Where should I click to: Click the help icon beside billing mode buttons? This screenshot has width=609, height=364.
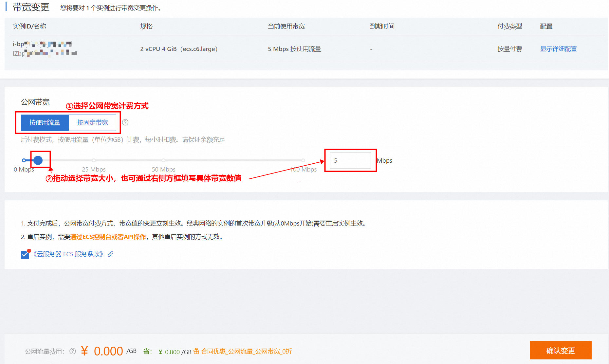(x=125, y=122)
